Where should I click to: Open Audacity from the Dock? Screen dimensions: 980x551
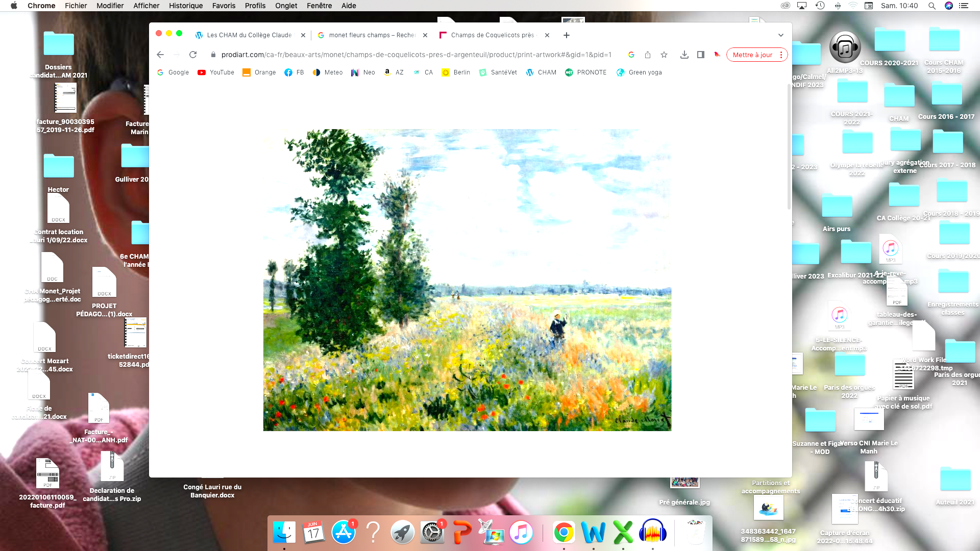click(653, 532)
